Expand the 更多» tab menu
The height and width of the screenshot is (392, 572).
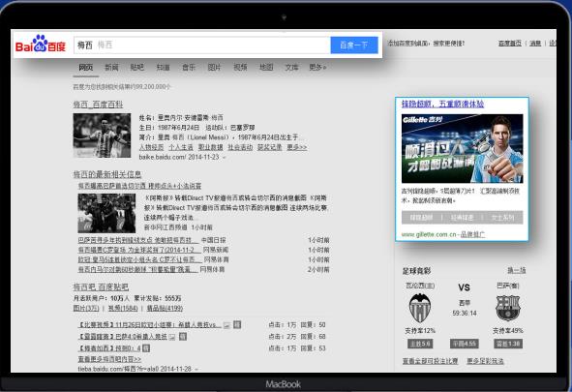click(x=317, y=67)
